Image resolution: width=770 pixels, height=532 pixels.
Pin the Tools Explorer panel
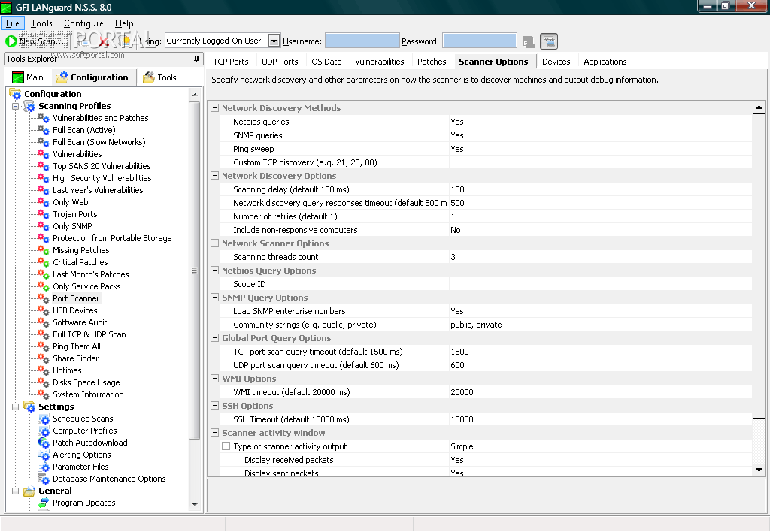[x=196, y=59]
